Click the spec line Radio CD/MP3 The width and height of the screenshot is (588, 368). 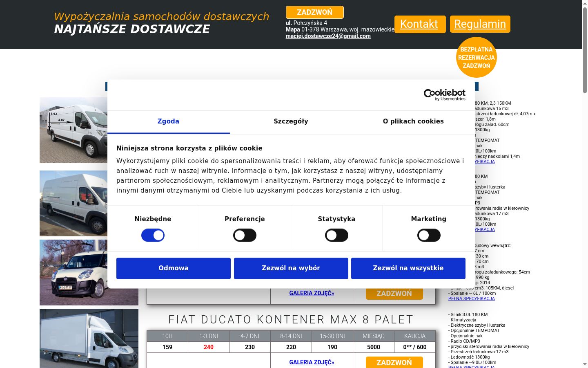464,341
